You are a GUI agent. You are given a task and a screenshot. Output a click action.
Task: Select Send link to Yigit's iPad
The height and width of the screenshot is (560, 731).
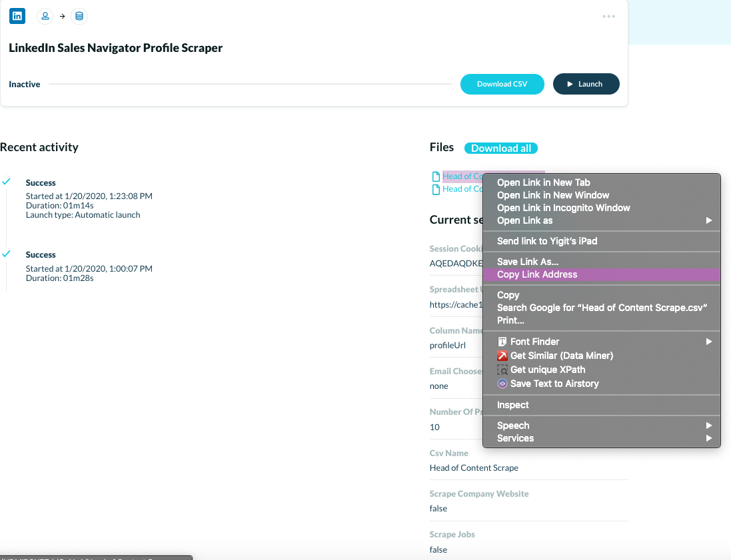pos(602,241)
